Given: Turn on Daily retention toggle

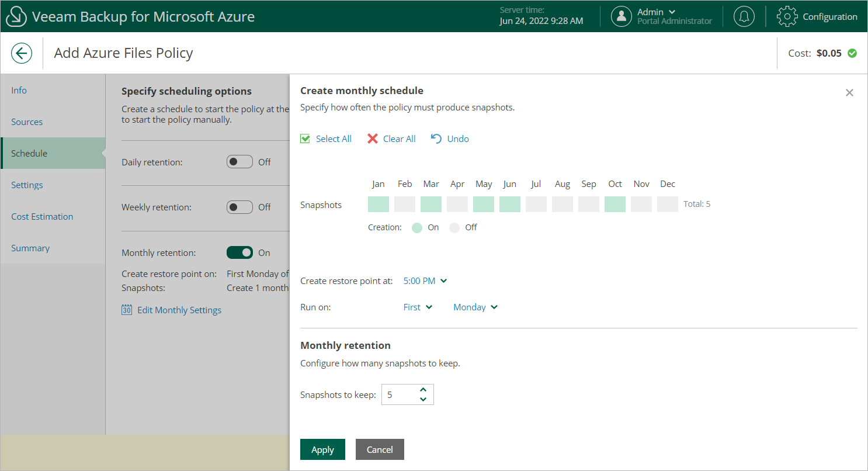Looking at the screenshot, I should (x=239, y=162).
